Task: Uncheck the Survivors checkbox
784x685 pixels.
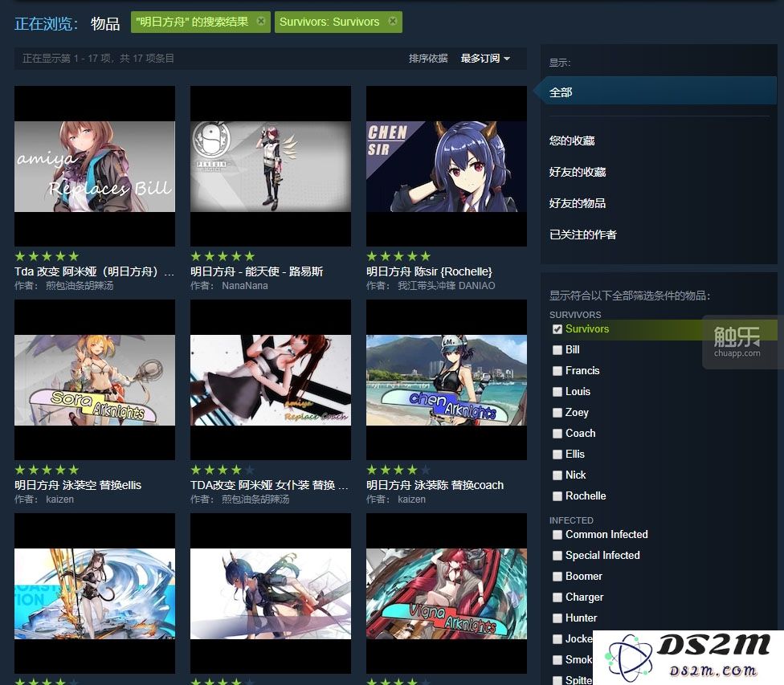Action: click(557, 329)
